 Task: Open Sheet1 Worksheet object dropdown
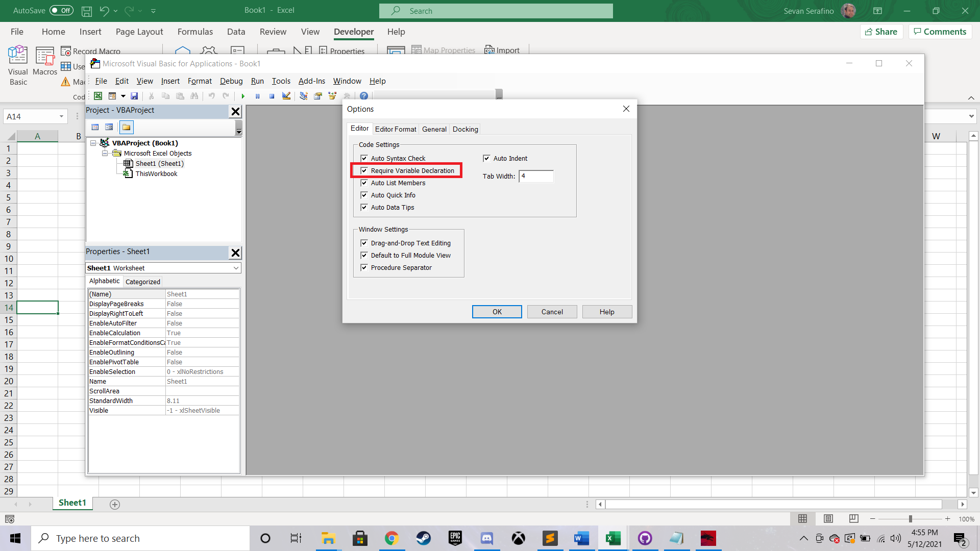[236, 268]
